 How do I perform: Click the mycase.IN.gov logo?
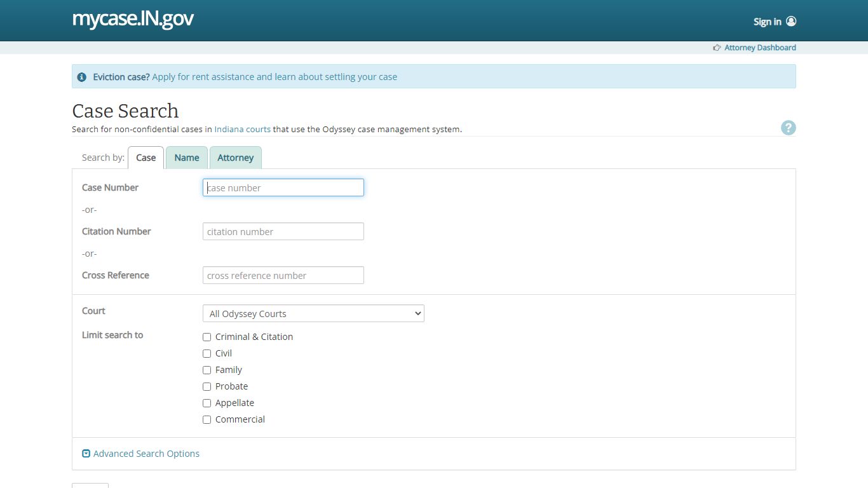tap(133, 19)
